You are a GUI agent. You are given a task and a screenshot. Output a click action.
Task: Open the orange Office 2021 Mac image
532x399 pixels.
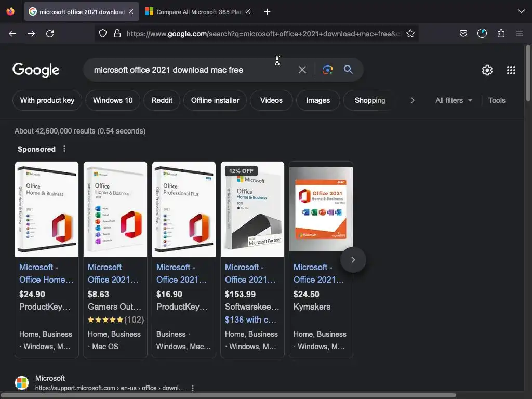[x=321, y=209]
